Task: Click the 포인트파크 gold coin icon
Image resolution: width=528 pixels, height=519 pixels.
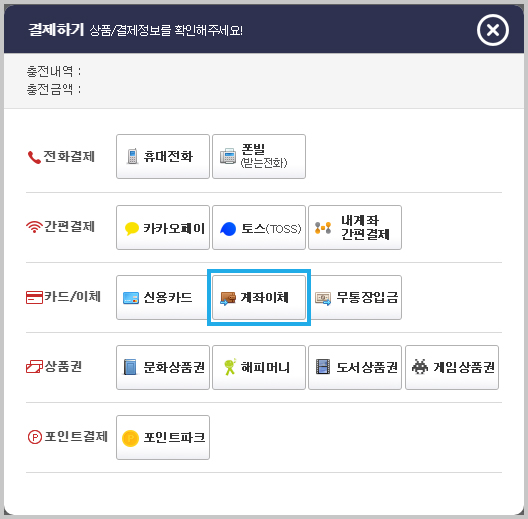Action: [130, 439]
